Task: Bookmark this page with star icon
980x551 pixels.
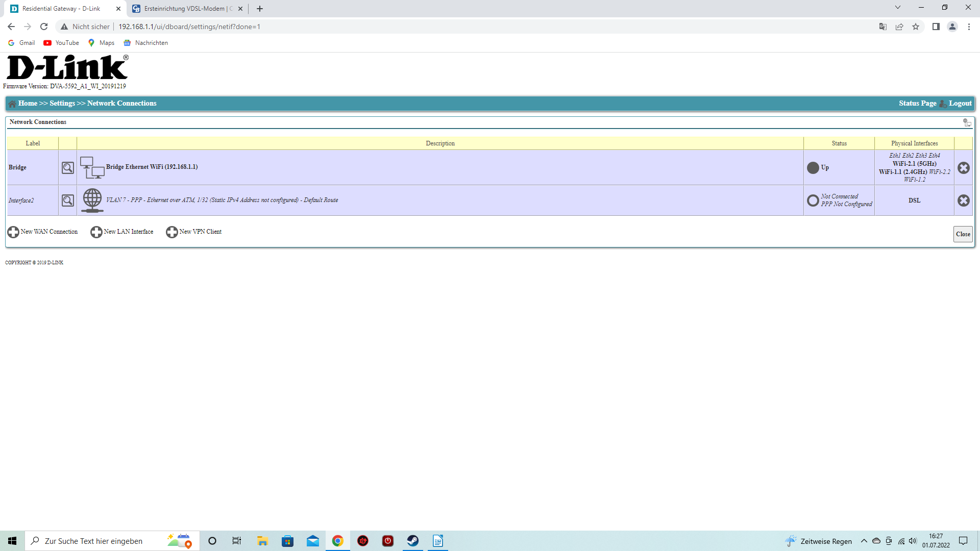Action: pos(916,27)
